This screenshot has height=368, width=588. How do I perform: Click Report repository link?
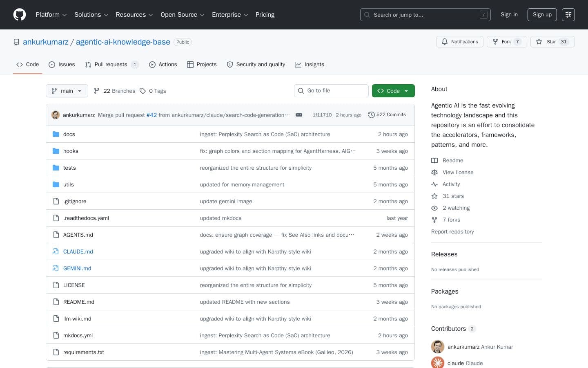(452, 231)
